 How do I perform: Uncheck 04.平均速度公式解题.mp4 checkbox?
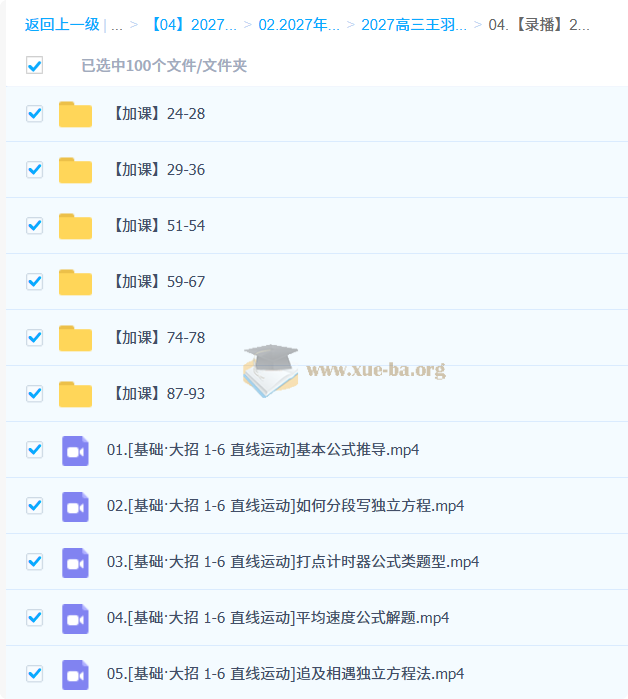point(34,618)
